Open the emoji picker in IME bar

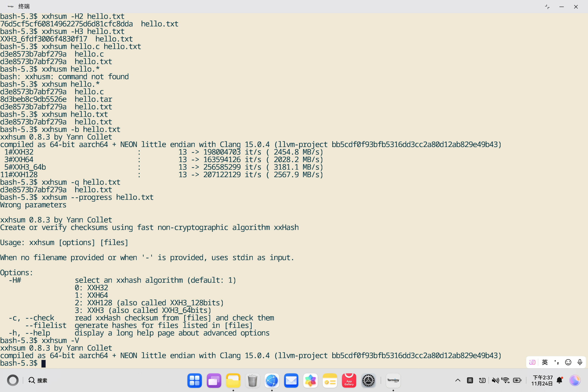pos(568,362)
